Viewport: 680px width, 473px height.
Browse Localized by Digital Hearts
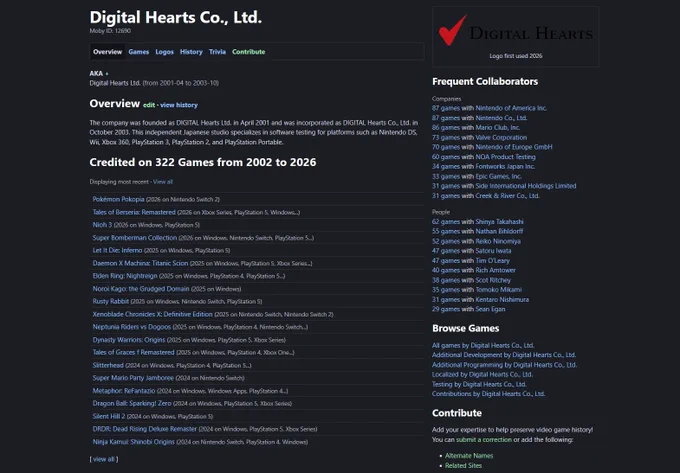point(482,375)
